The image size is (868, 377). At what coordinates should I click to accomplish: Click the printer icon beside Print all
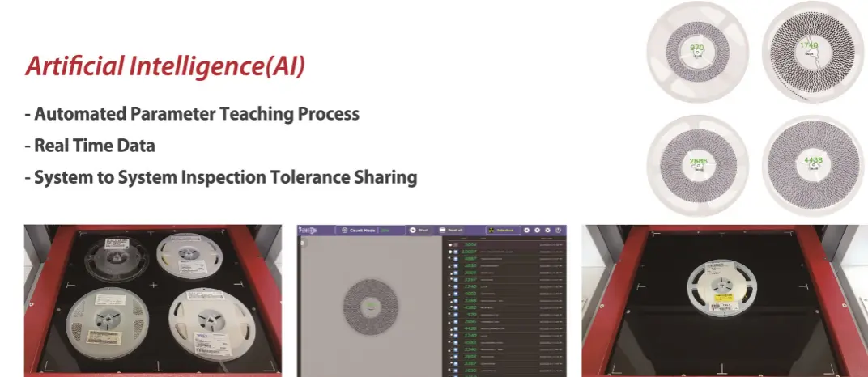[x=442, y=230]
